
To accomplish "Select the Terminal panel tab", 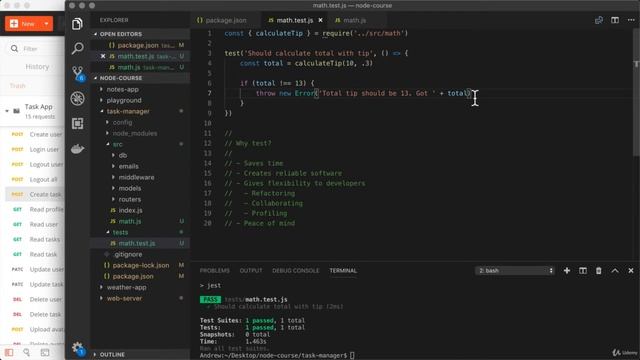I will 343,271.
